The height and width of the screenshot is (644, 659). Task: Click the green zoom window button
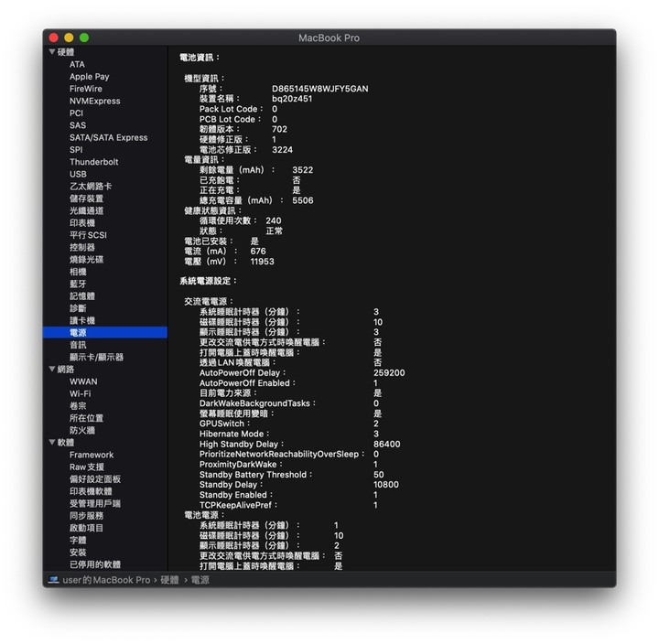[84, 38]
